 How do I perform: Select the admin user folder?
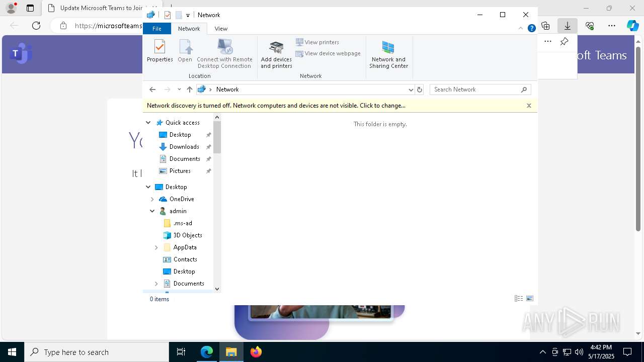pyautogui.click(x=178, y=211)
